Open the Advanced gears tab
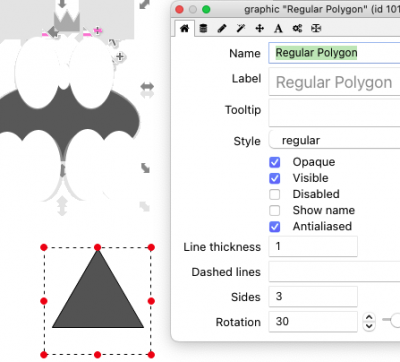Image resolution: width=400 pixels, height=362 pixels. [x=297, y=28]
